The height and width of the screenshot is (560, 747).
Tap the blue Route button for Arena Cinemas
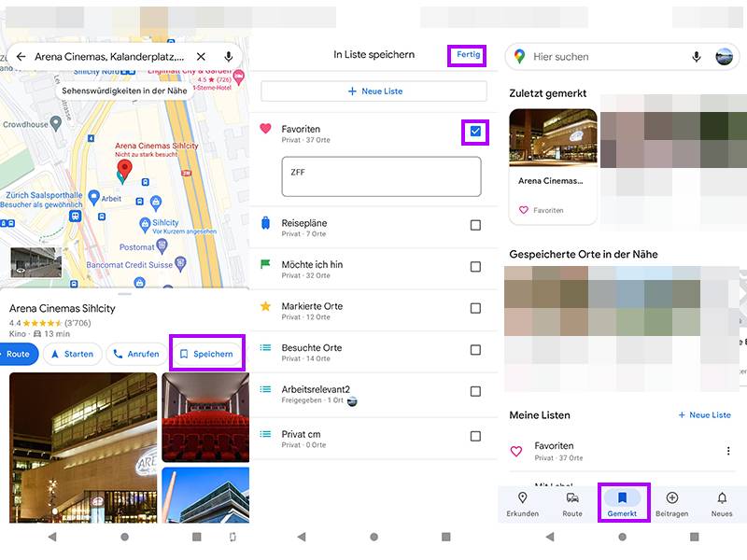[18, 354]
